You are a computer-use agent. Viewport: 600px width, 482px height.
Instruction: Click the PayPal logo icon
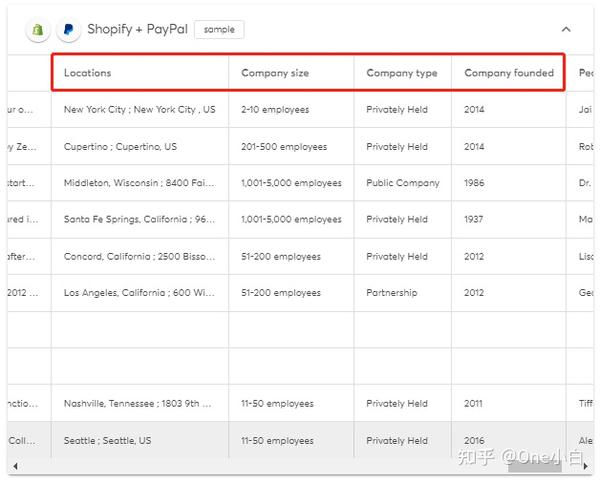pos(68,30)
